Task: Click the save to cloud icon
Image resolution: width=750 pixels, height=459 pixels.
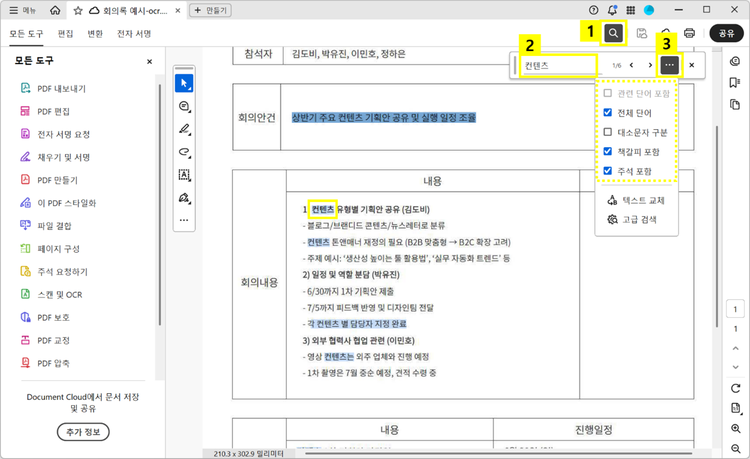Action: click(642, 33)
